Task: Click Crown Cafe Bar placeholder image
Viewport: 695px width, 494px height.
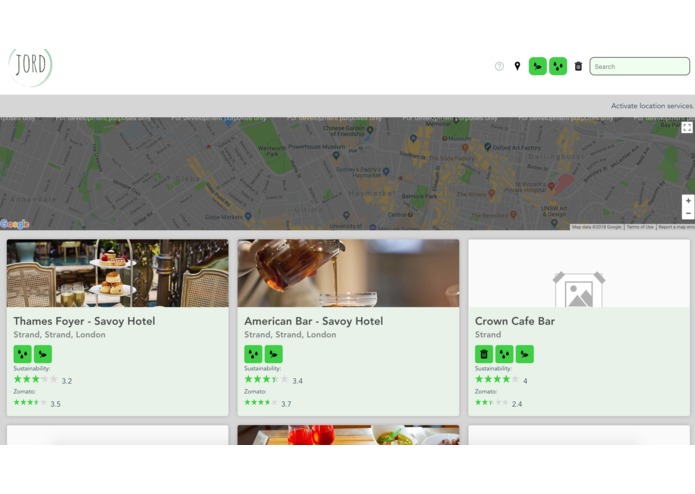Action: pos(579,273)
